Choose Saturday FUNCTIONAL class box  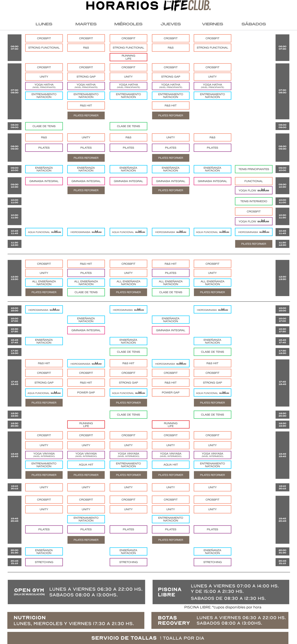point(253,181)
